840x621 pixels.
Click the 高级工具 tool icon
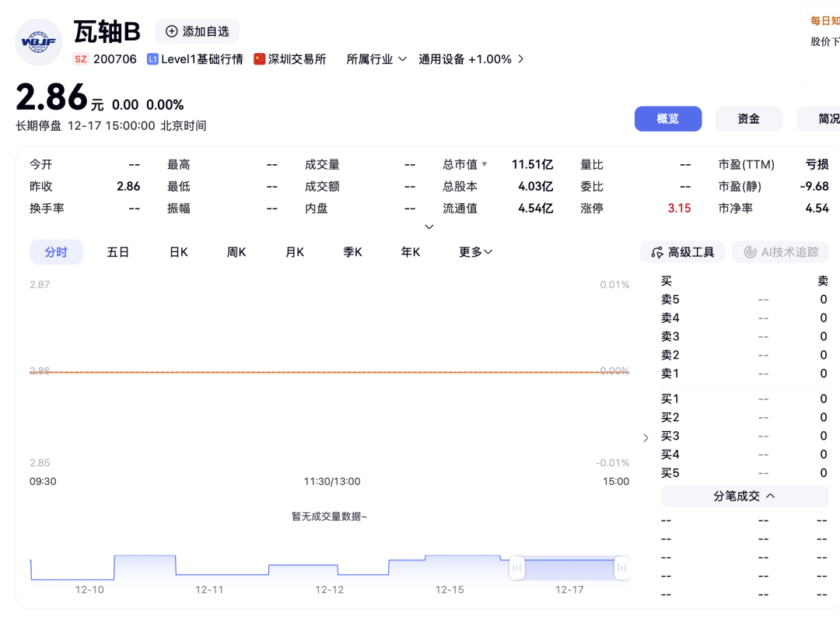(x=657, y=252)
